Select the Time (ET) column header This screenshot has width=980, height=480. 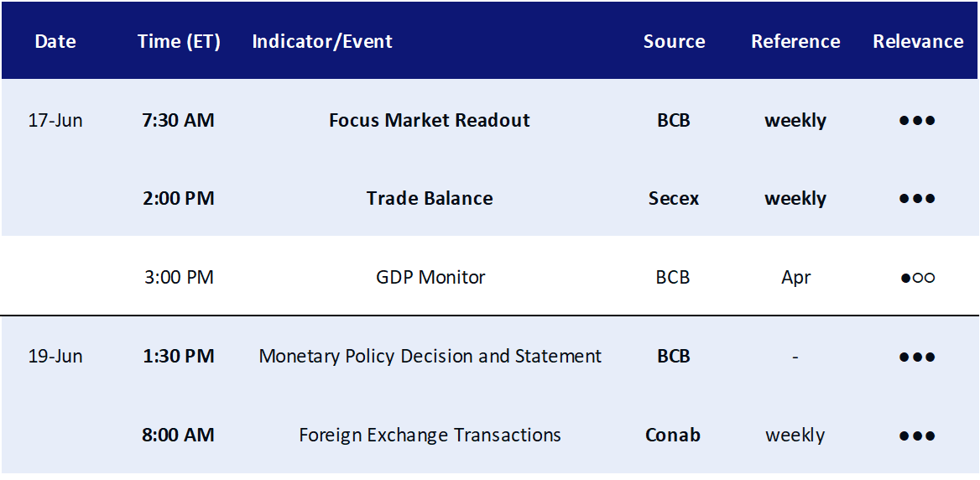click(179, 41)
